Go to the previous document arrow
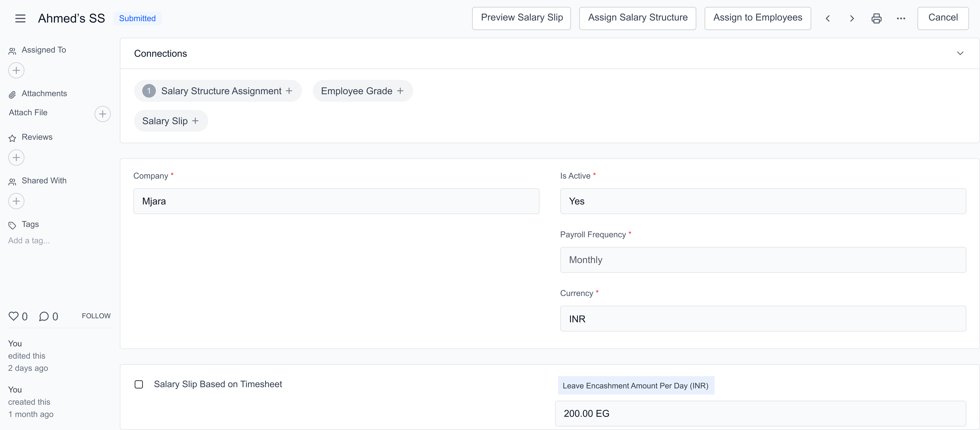This screenshot has height=430, width=980. pyautogui.click(x=827, y=18)
